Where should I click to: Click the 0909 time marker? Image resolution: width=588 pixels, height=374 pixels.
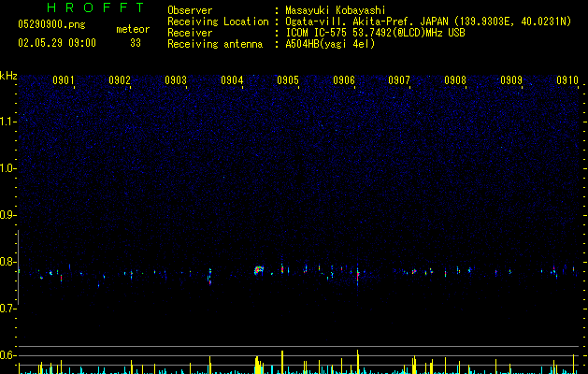(x=511, y=80)
